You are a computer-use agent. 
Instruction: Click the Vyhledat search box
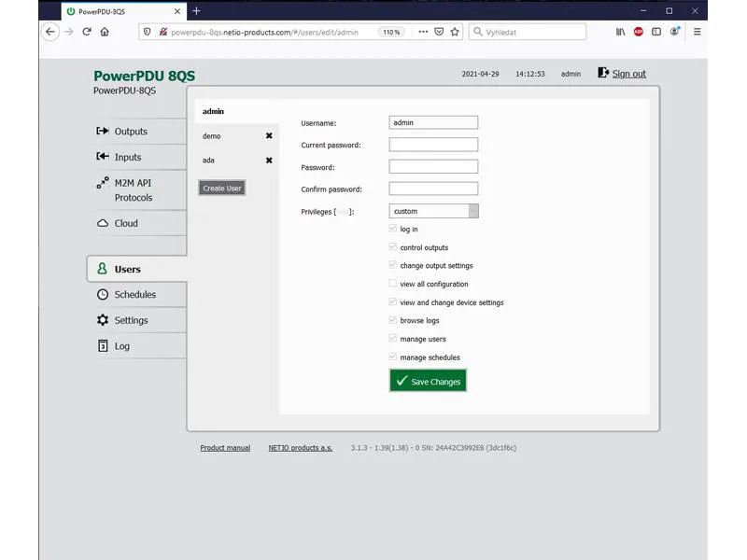(528, 32)
